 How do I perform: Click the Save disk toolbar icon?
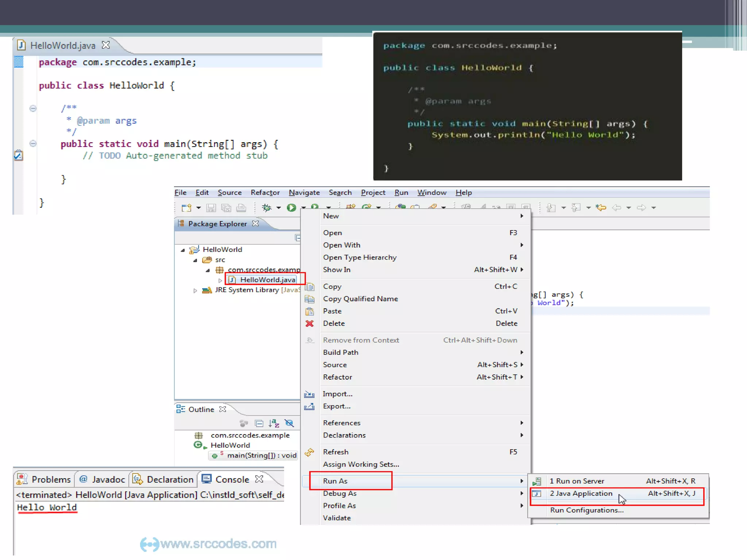211,208
